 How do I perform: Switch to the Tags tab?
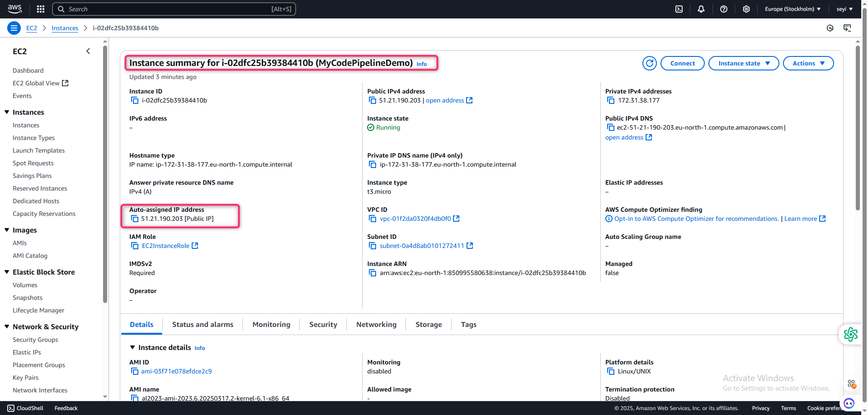pyautogui.click(x=469, y=325)
